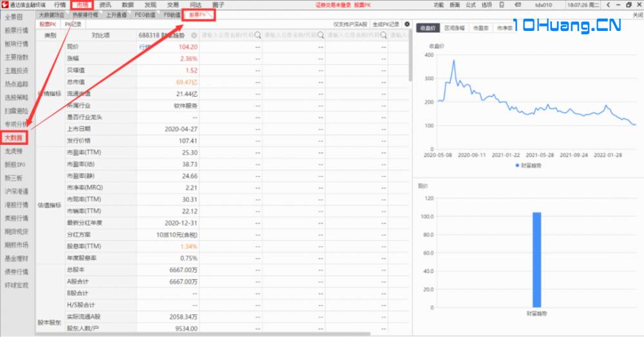Go to 新股IPO in the left sidebar
Viewport: 644px width, 337px height.
point(15,164)
